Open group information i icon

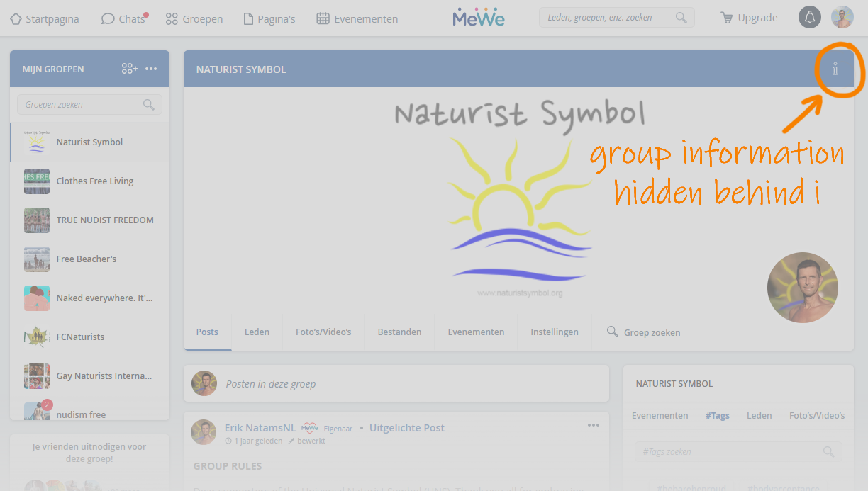[835, 69]
